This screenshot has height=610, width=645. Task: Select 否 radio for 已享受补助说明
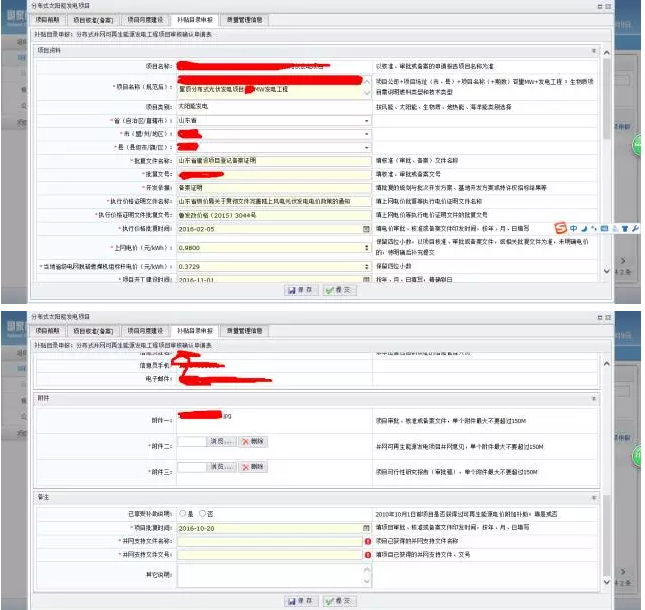[203, 513]
